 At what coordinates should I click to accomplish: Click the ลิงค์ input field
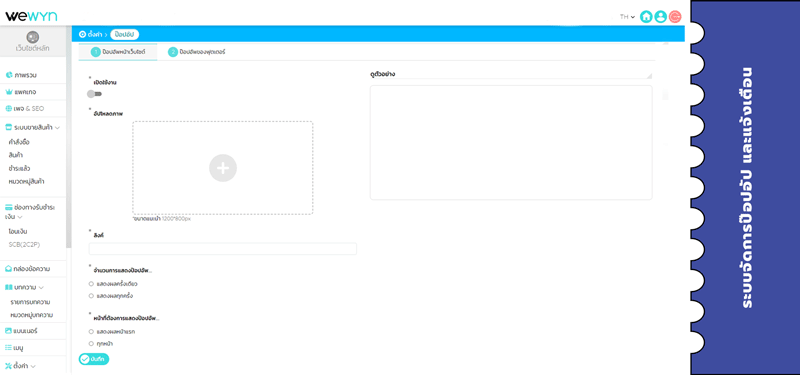222,249
